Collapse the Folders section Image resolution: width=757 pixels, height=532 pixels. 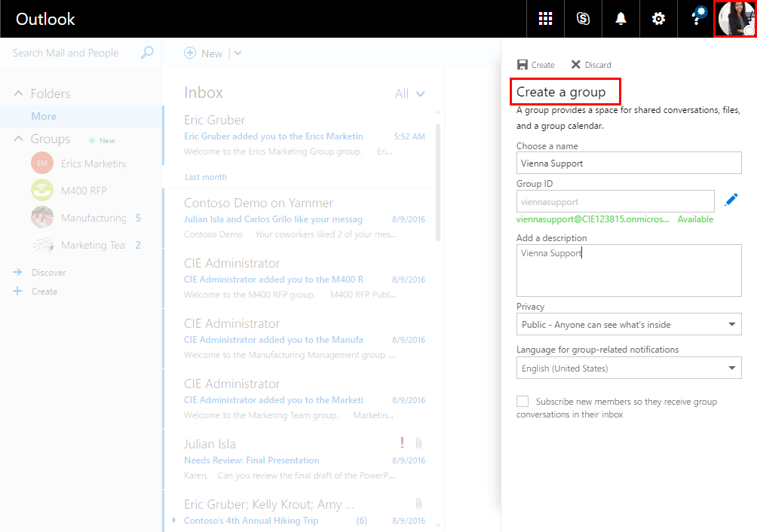(x=20, y=93)
